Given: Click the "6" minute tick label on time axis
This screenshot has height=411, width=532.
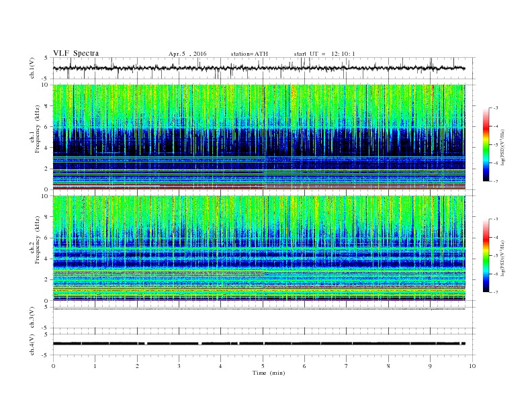Looking at the screenshot, I should (304, 366).
